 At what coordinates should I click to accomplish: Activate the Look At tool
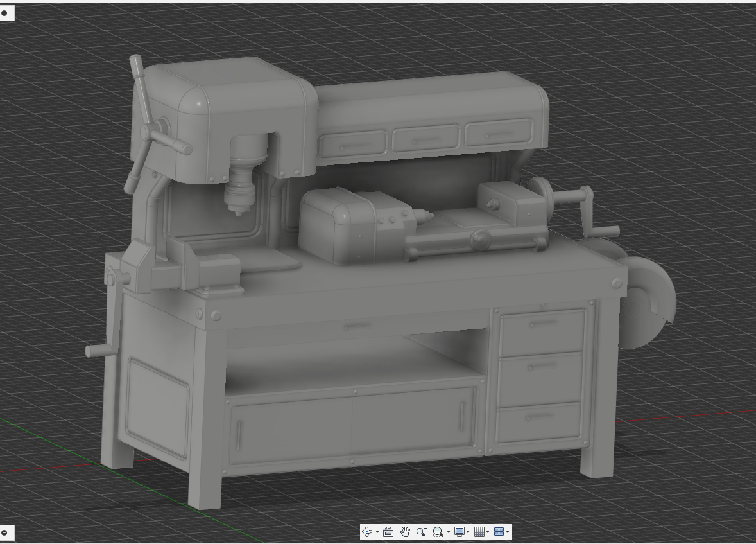coord(388,532)
